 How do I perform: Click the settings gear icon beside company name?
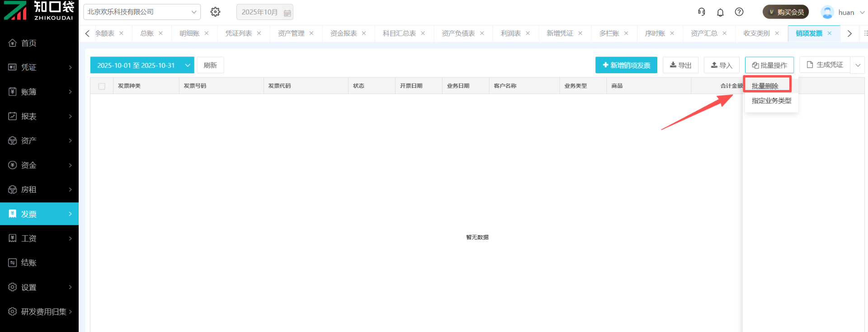click(215, 12)
